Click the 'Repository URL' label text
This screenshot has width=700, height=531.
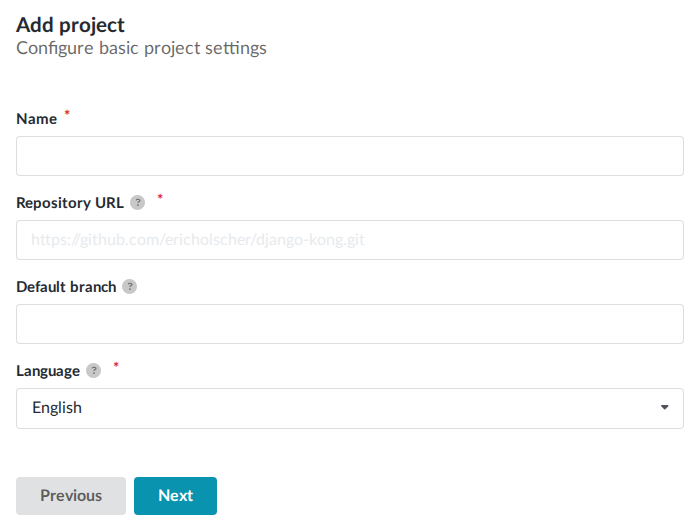coord(70,203)
